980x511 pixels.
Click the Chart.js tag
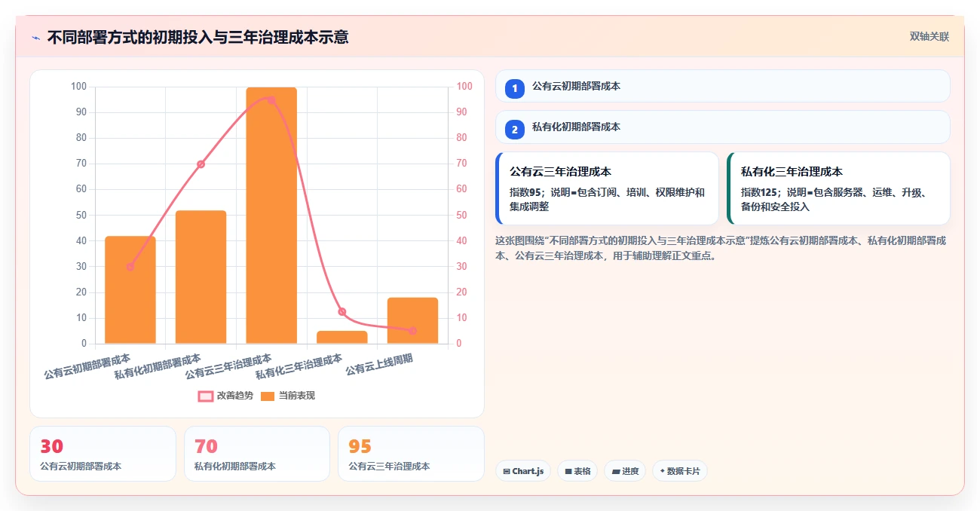[x=522, y=471]
